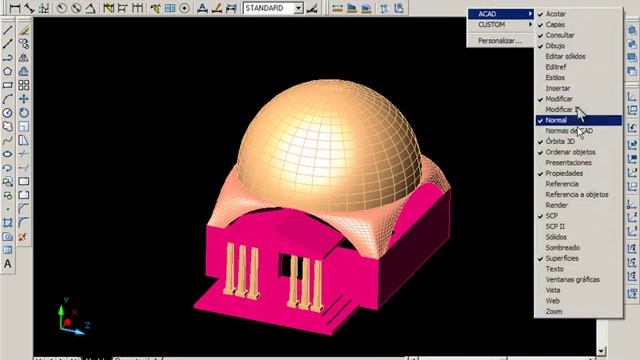
Task: Click the Center Mark tool
Action: 184,8
